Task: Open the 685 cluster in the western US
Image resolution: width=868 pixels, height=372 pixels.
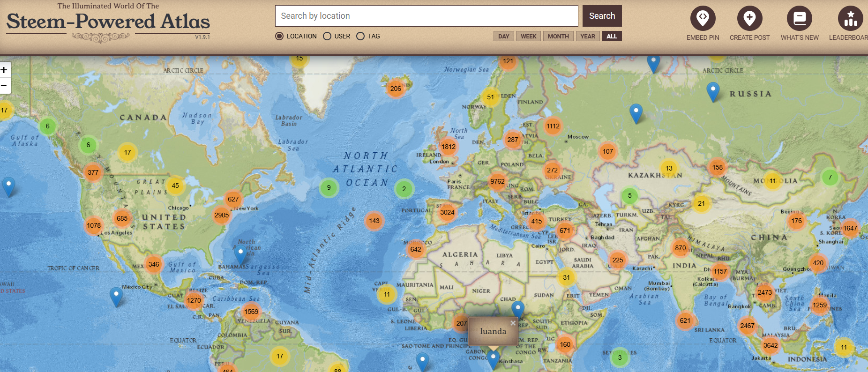Action: click(x=122, y=218)
